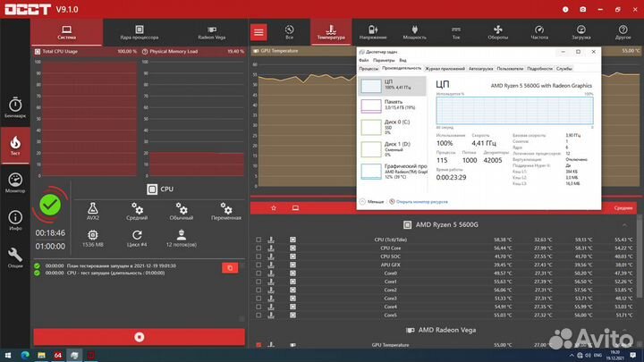This screenshot has width=644, height=362.
Task: Open Вид menu in Task Manager
Action: [402, 61]
